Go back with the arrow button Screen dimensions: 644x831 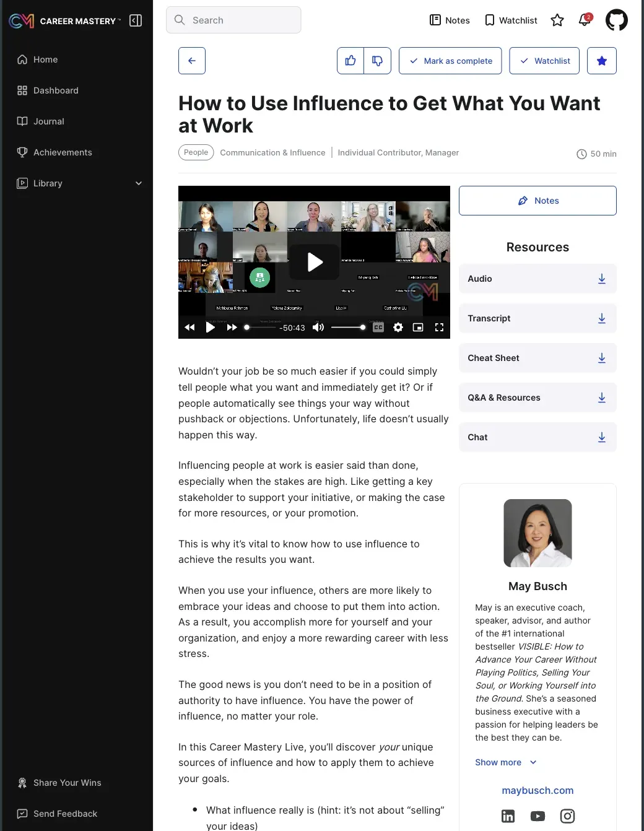coord(192,61)
